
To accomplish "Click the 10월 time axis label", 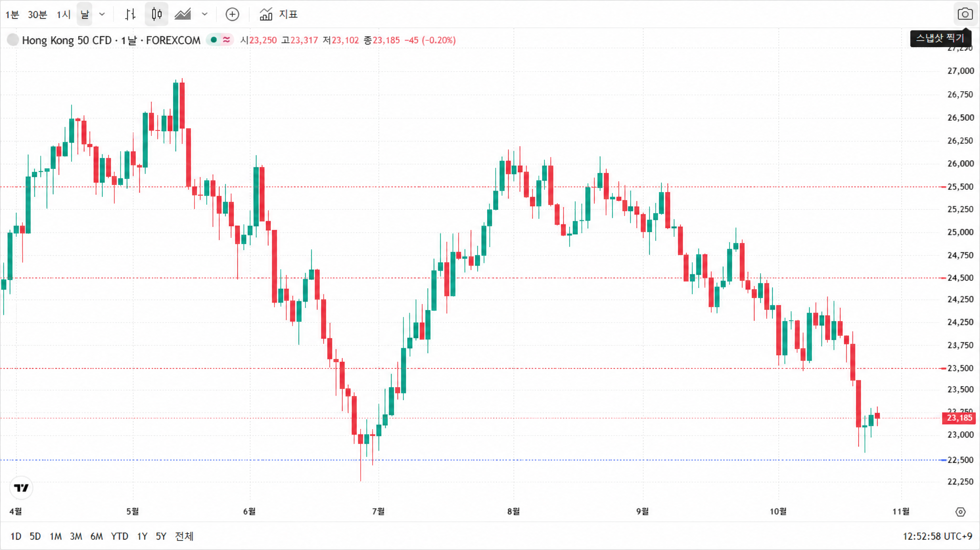I will coord(778,512).
